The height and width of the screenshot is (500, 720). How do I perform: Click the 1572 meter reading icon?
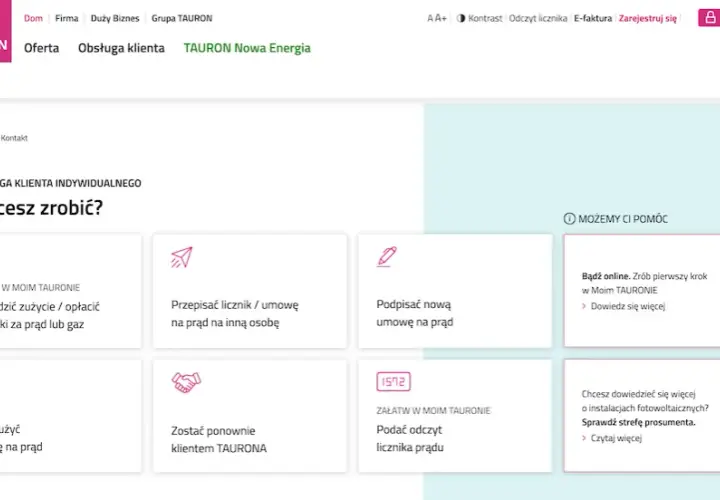coord(394,382)
